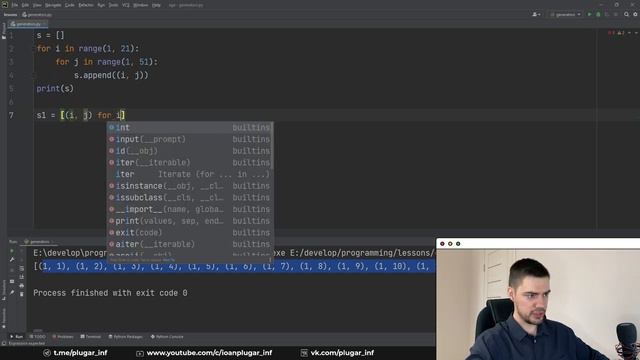
Task: Click the Favorites star side tab
Action: coord(4,318)
